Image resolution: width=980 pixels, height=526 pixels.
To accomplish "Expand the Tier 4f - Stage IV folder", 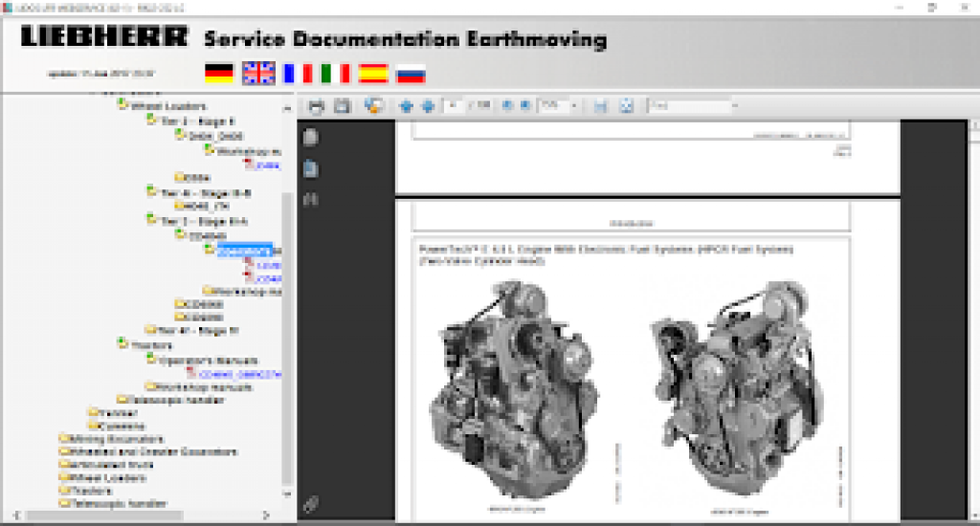I will coord(151,330).
